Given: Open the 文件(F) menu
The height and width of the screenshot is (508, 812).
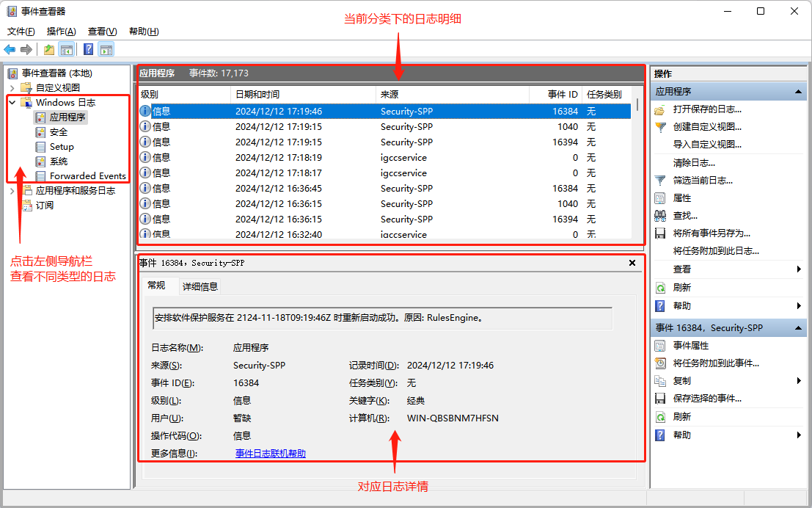Looking at the screenshot, I should tap(21, 32).
